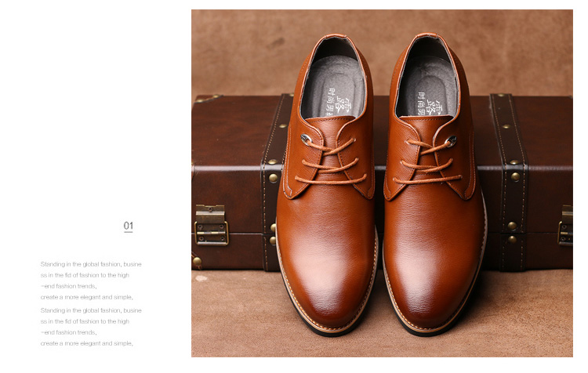Click the first "create a more elegant and simple" line
The image size is (588, 373).
(x=86, y=297)
